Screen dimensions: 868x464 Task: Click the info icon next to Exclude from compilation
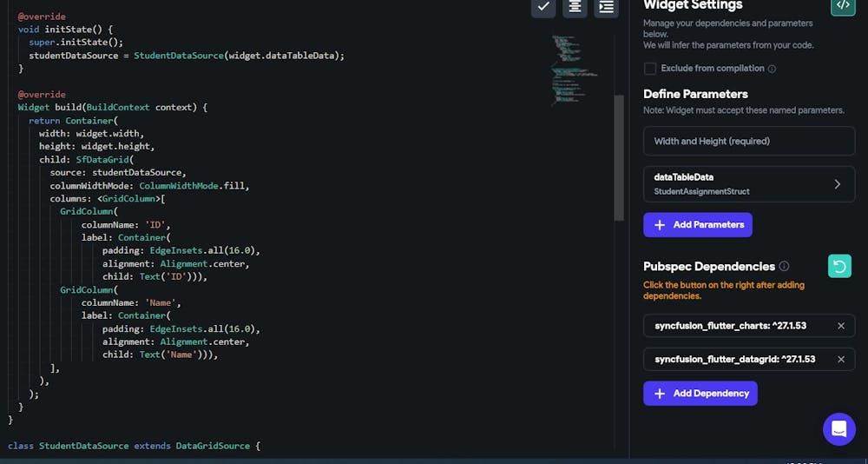pyautogui.click(x=772, y=69)
